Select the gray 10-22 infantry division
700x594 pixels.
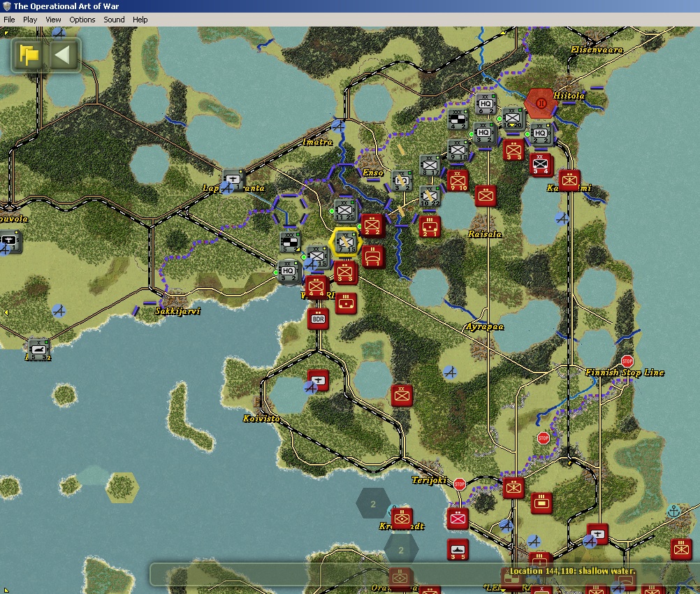point(430,196)
